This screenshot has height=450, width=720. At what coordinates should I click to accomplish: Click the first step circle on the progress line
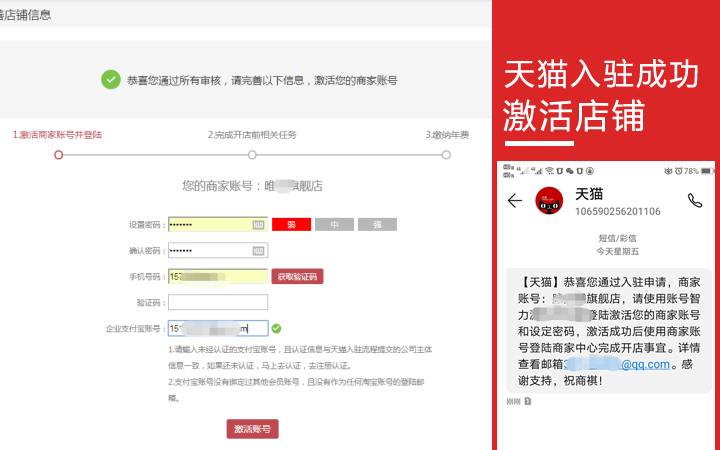coord(58,155)
